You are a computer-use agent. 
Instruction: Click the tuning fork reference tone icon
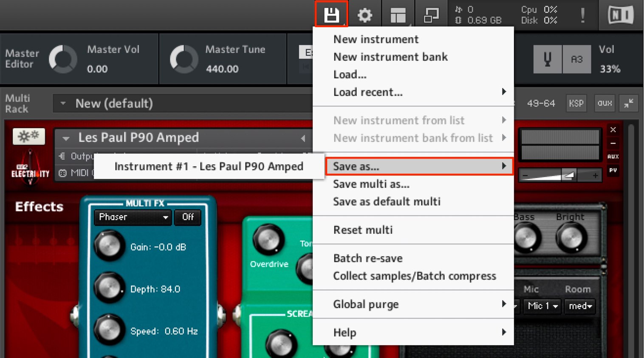pos(548,59)
